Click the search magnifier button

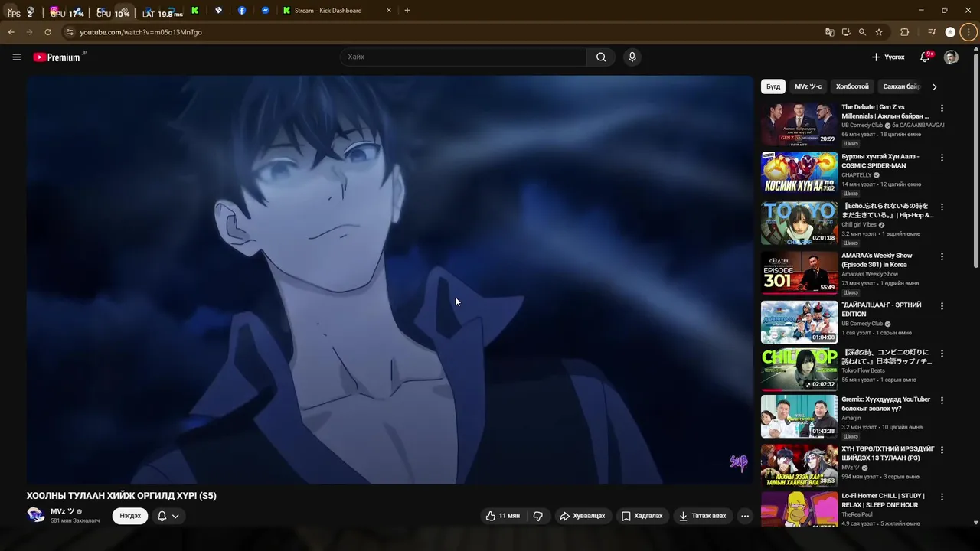pyautogui.click(x=601, y=57)
